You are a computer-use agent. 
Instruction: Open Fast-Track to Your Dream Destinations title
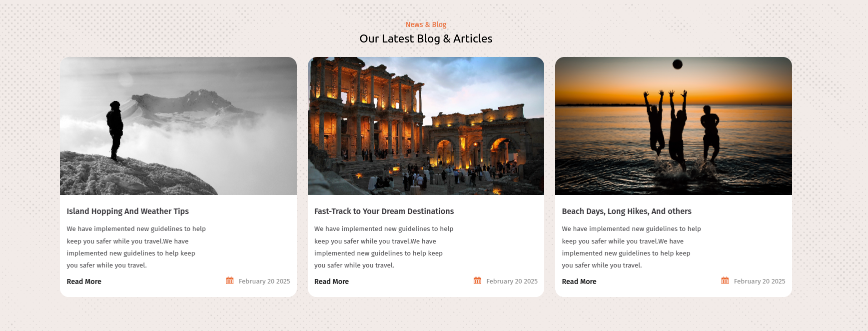[x=384, y=211]
